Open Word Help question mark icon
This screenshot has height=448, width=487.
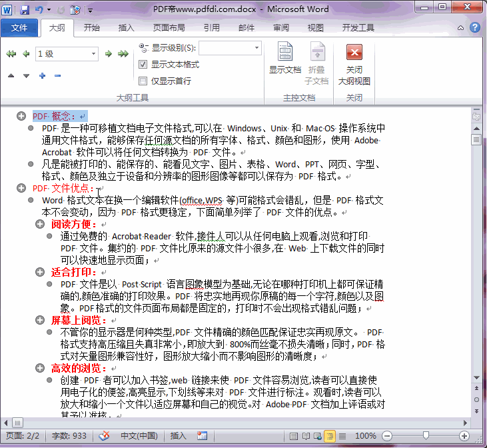(x=474, y=28)
